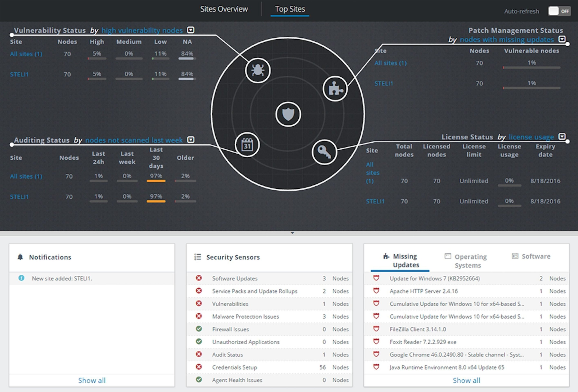Open Patch Management Status sort dropdown arrow
The image size is (578, 392).
click(x=562, y=39)
